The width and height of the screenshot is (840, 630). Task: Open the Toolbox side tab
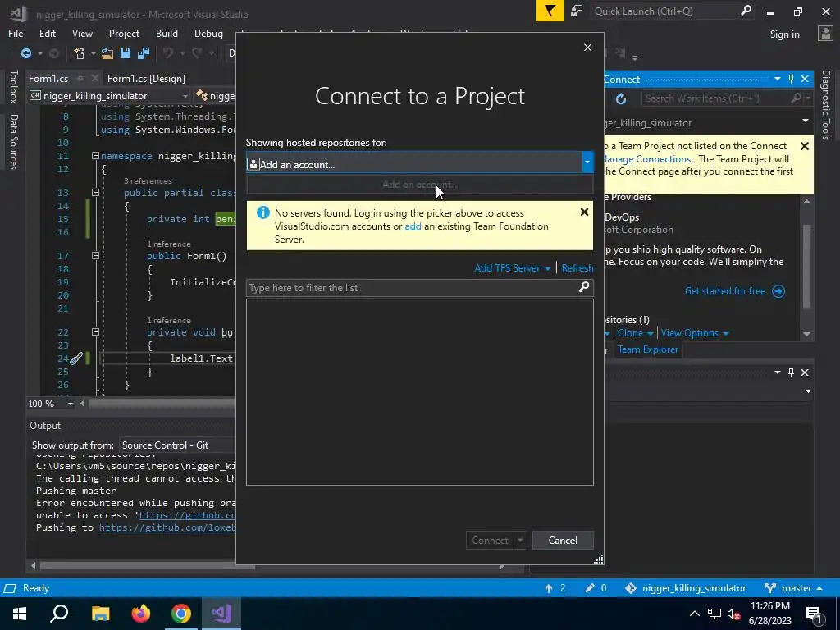13,86
